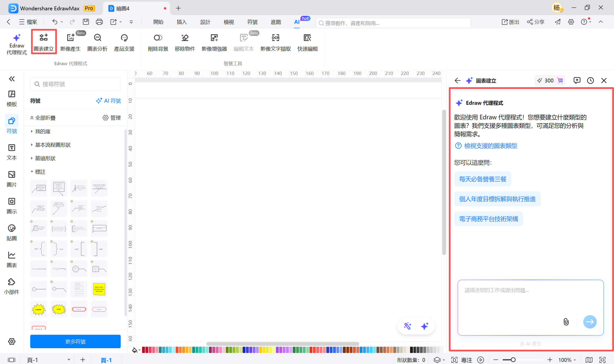Click the 更多符號 button
The width and height of the screenshot is (614, 364).
coord(75,341)
